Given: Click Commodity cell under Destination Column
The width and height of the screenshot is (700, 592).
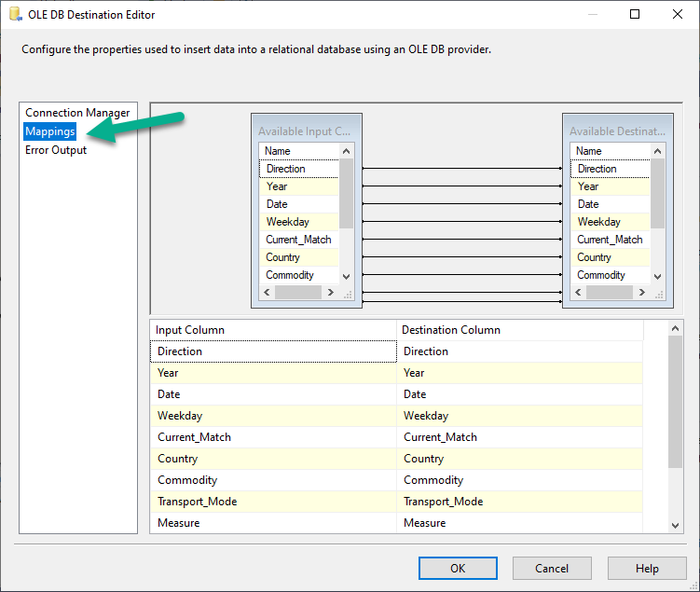Looking at the screenshot, I should 520,480.
